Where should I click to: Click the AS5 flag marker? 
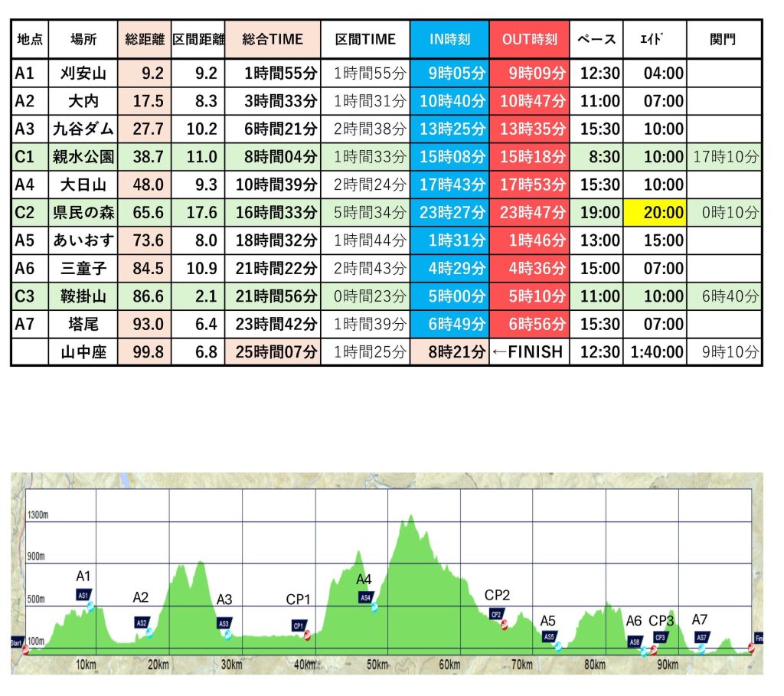point(549,636)
